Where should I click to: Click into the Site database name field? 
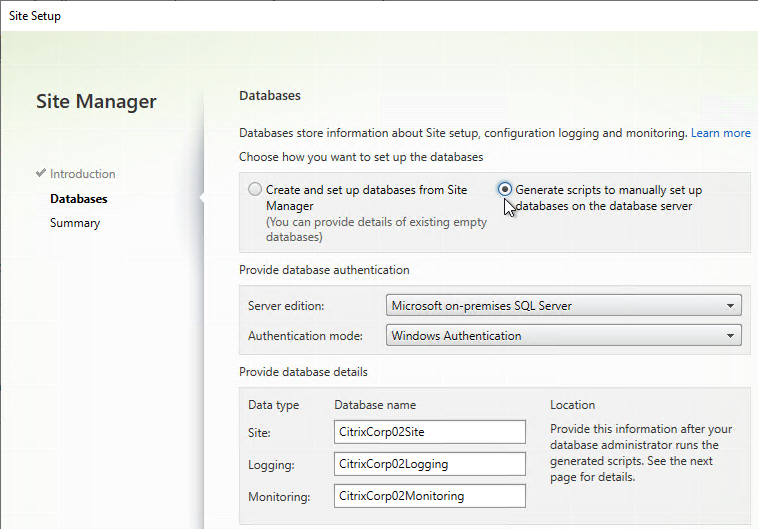point(430,431)
